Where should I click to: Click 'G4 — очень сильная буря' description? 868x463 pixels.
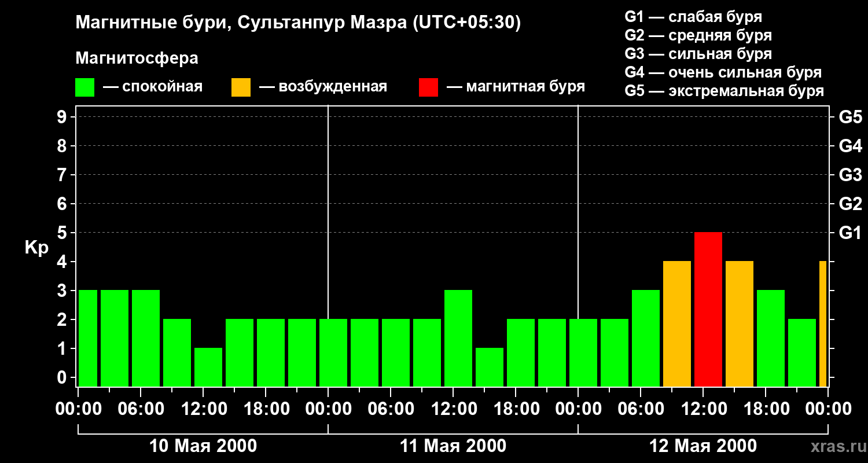[x=723, y=72]
